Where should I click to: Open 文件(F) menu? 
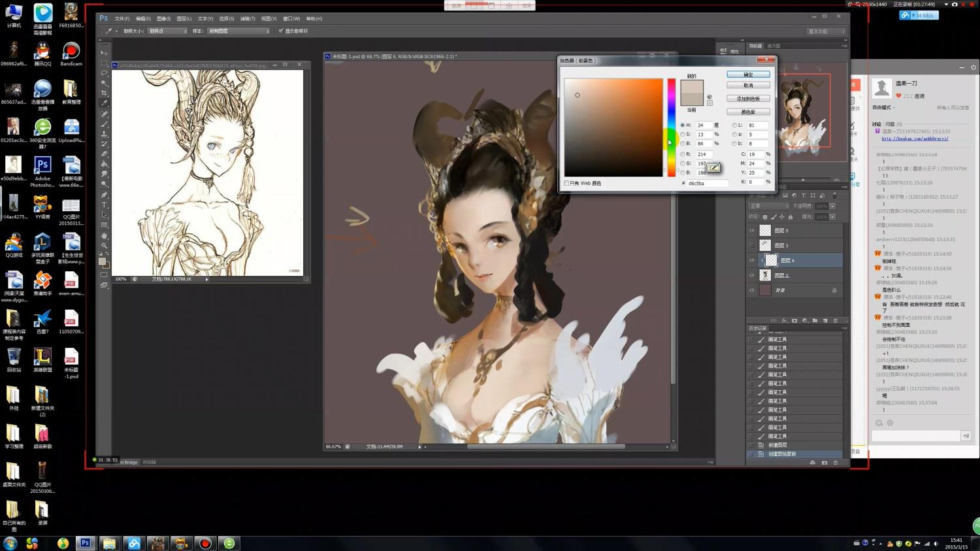pos(122,18)
